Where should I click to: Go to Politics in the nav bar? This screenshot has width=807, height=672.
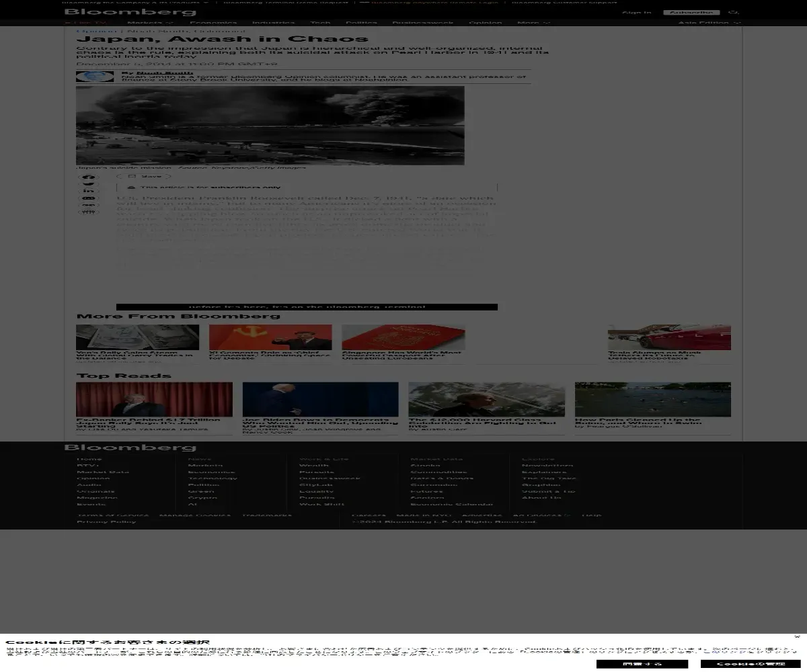[361, 23]
